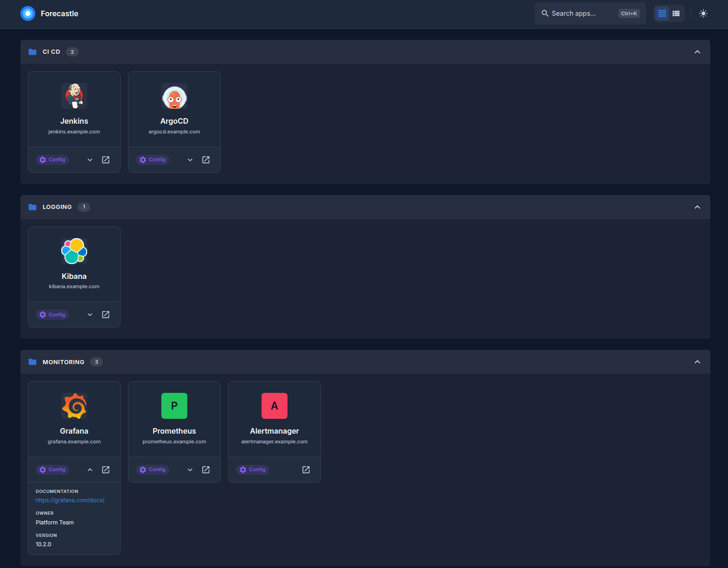Click the Logging folder icon
This screenshot has width=728, height=568.
coord(32,207)
